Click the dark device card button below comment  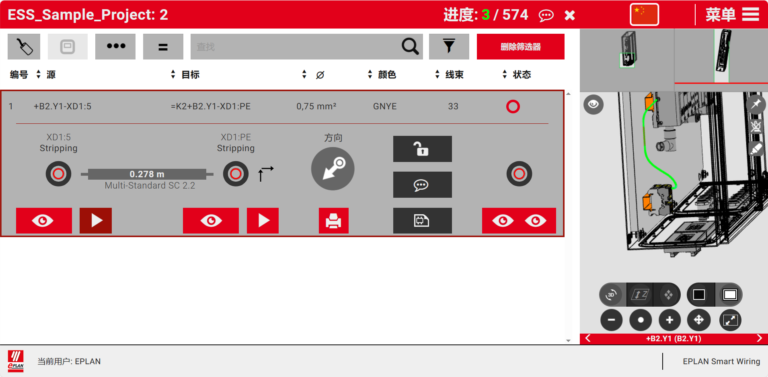point(422,221)
